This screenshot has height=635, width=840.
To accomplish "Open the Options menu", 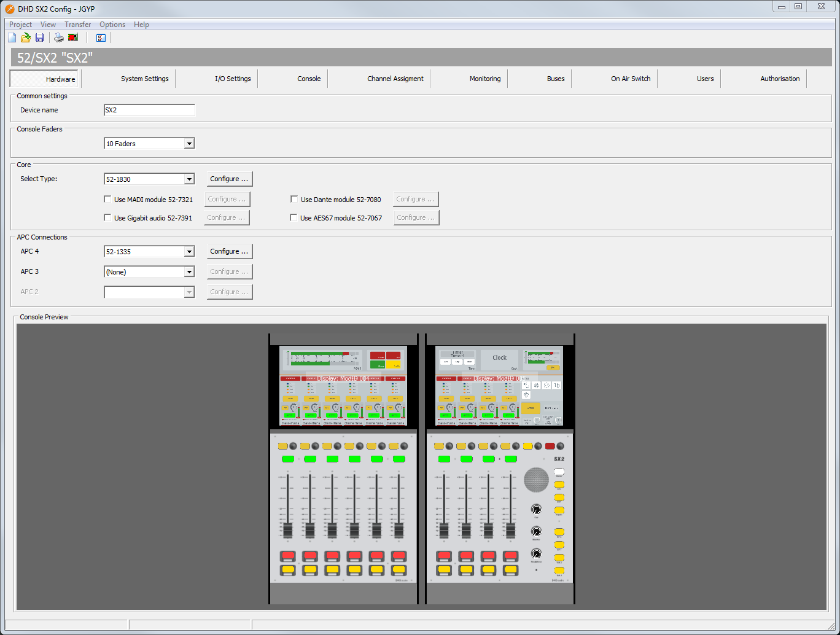I will tap(112, 25).
